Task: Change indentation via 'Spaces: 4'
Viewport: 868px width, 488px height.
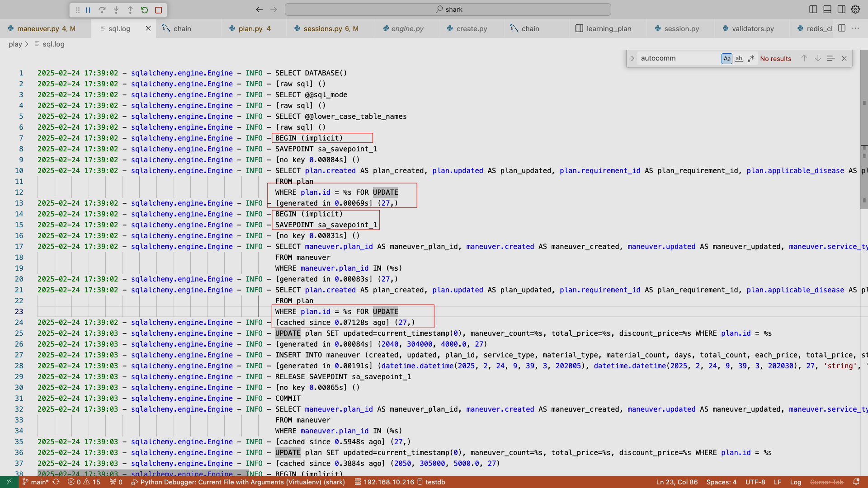Action: [721, 482]
